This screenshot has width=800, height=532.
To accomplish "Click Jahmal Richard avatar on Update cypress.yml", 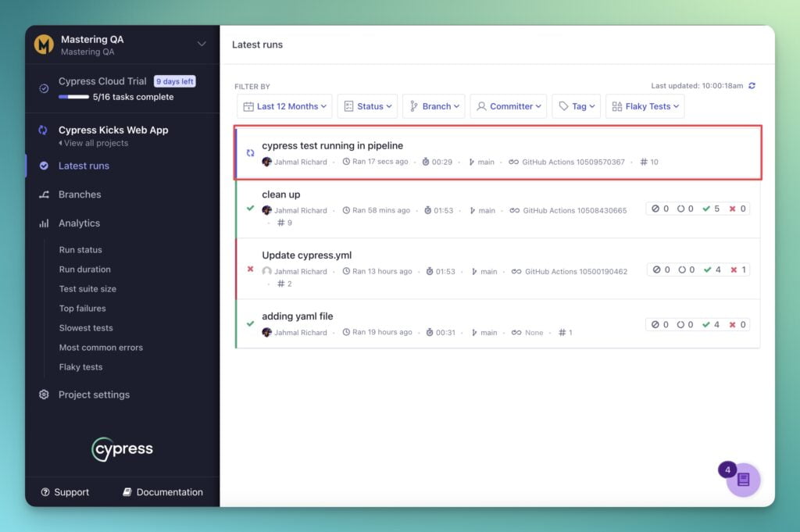I will click(266, 271).
